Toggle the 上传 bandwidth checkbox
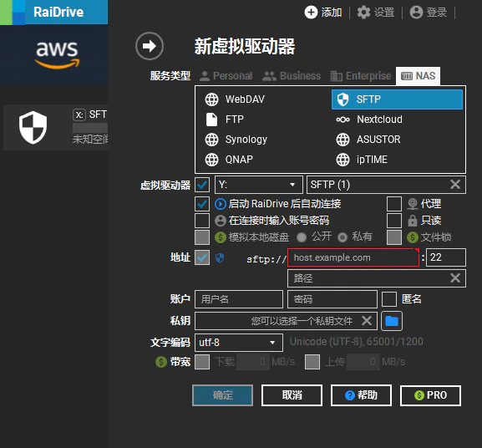 click(x=312, y=362)
